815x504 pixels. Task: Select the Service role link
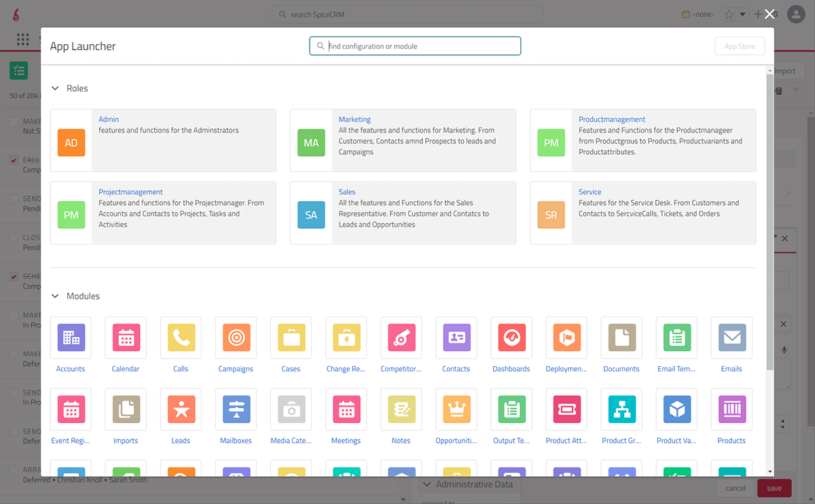pyautogui.click(x=590, y=192)
